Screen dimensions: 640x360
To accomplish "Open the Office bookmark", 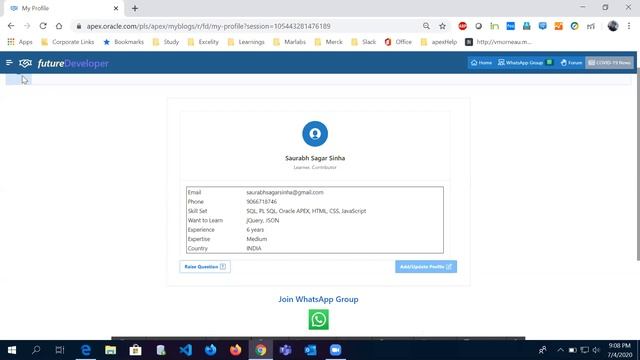I will click(398, 42).
